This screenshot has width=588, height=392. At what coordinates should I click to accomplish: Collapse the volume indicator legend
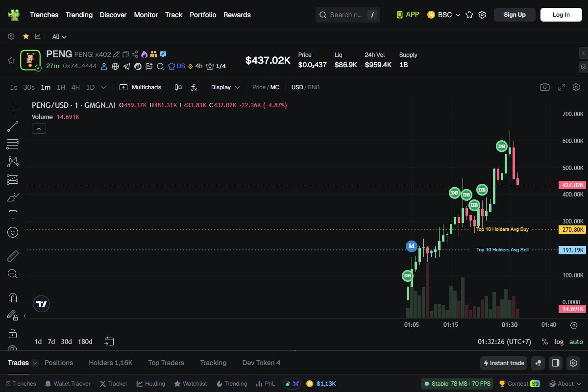tap(39, 128)
